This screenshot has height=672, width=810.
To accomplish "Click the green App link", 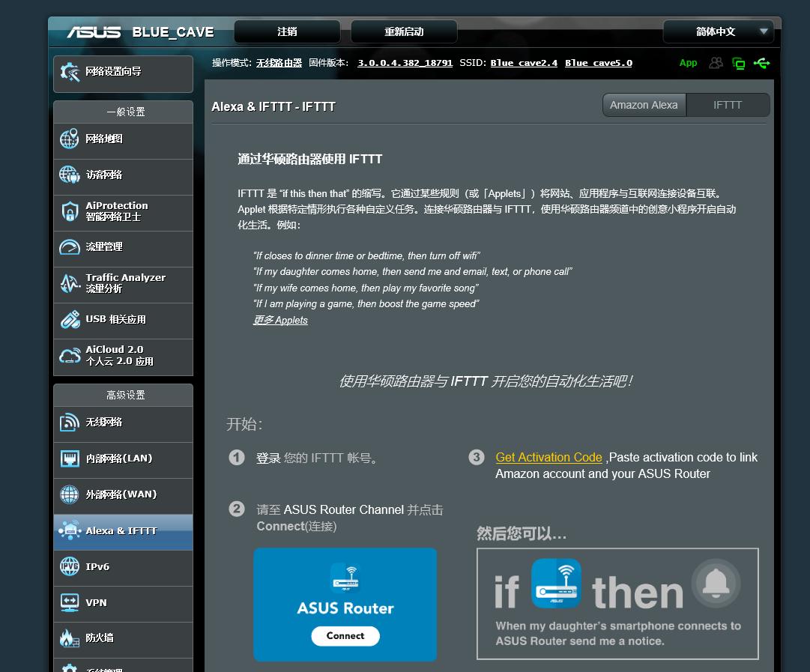I will click(x=688, y=63).
